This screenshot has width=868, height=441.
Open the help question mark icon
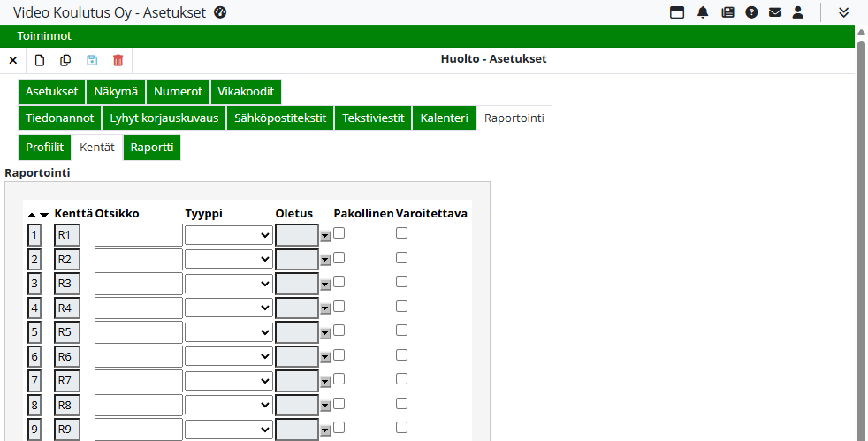(751, 12)
